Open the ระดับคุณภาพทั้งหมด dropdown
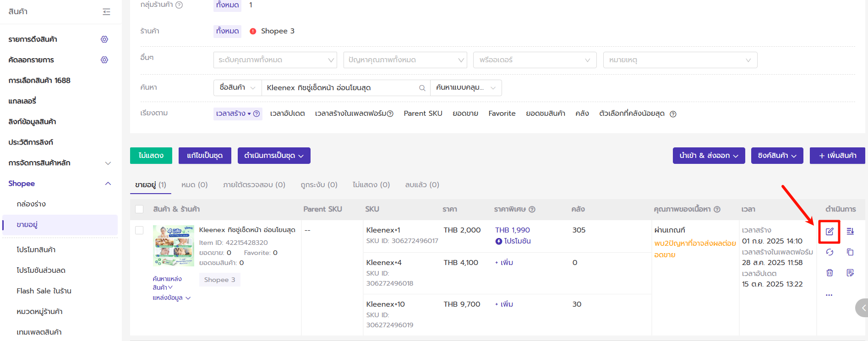868x341 pixels. click(x=275, y=60)
